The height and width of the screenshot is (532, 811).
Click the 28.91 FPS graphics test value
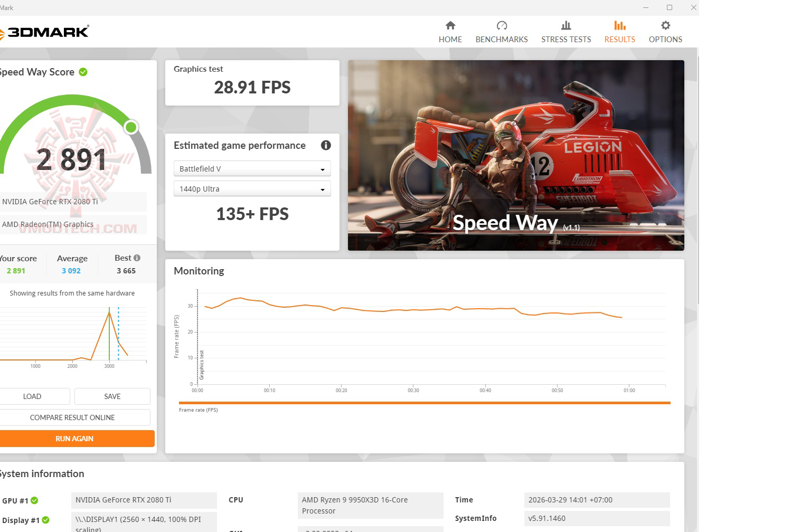pyautogui.click(x=252, y=87)
